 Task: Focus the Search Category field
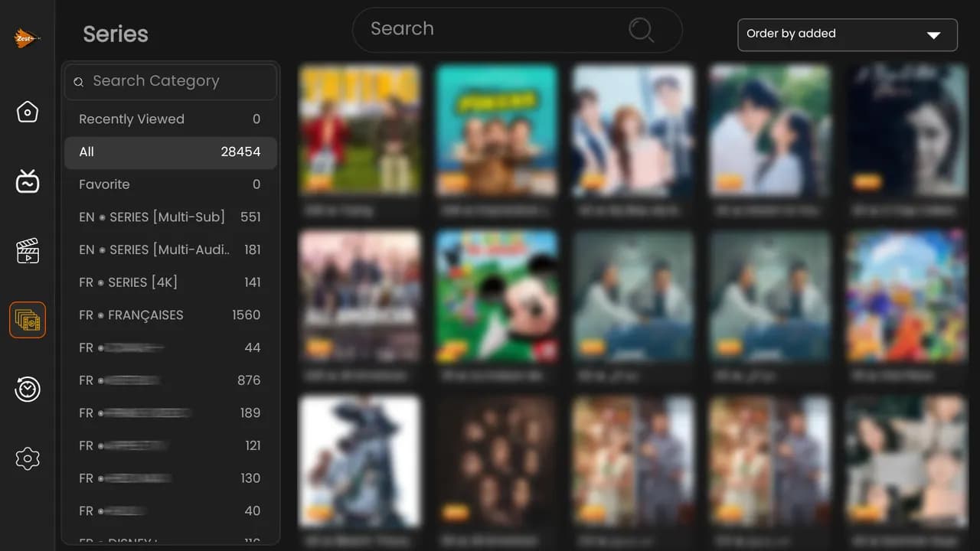coord(171,81)
